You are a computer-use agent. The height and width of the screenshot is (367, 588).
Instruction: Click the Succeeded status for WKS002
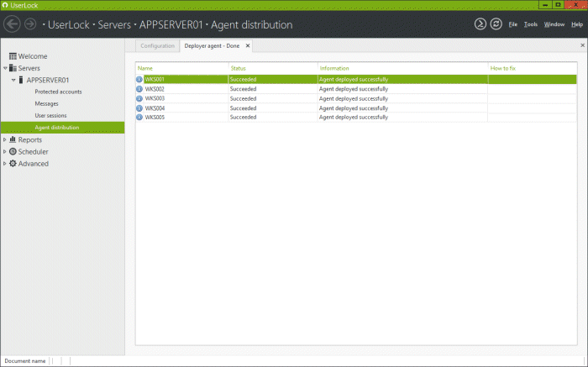pos(243,89)
